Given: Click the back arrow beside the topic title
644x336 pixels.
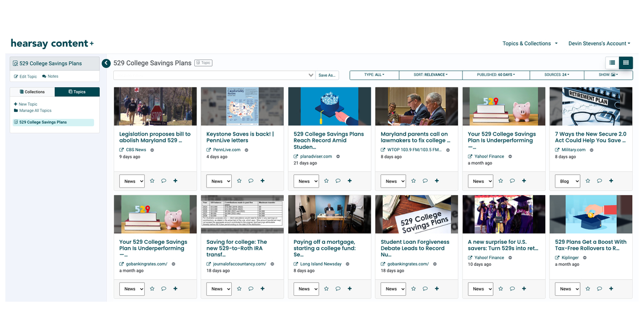Looking at the screenshot, I should pyautogui.click(x=106, y=63).
